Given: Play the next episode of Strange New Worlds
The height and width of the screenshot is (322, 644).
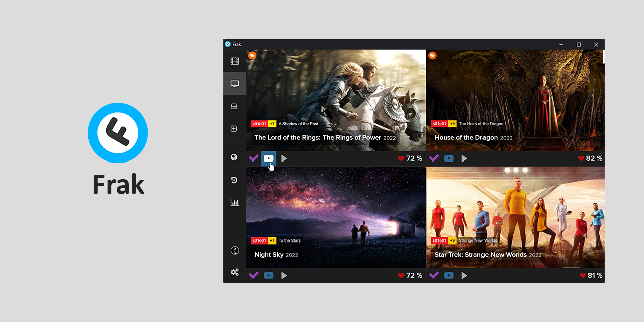Looking at the screenshot, I should [464, 275].
